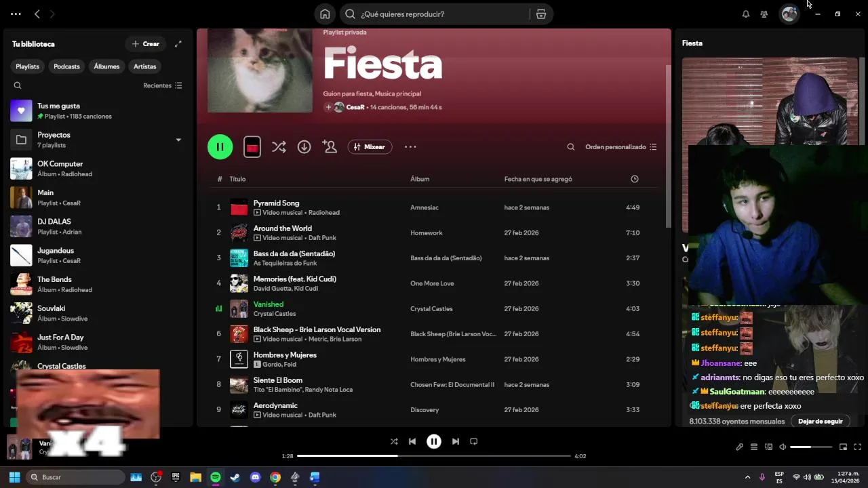
Task: Filter library by Podcasts
Action: [66, 66]
